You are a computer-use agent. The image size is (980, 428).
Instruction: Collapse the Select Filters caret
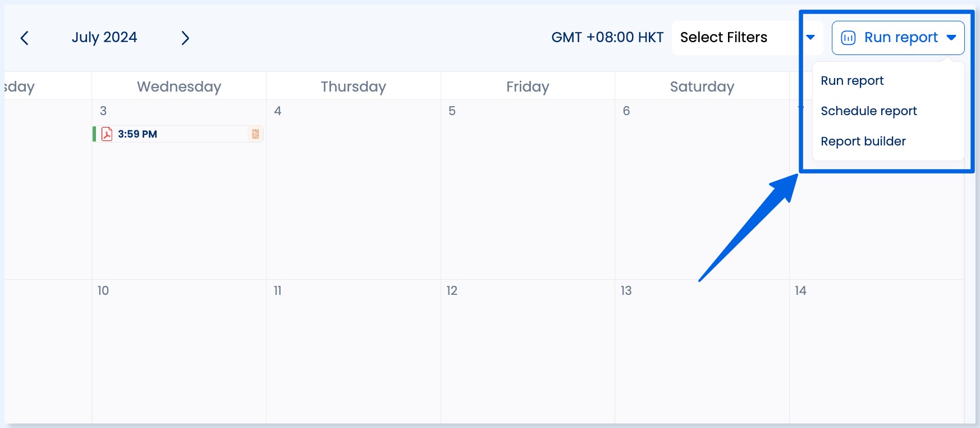810,37
